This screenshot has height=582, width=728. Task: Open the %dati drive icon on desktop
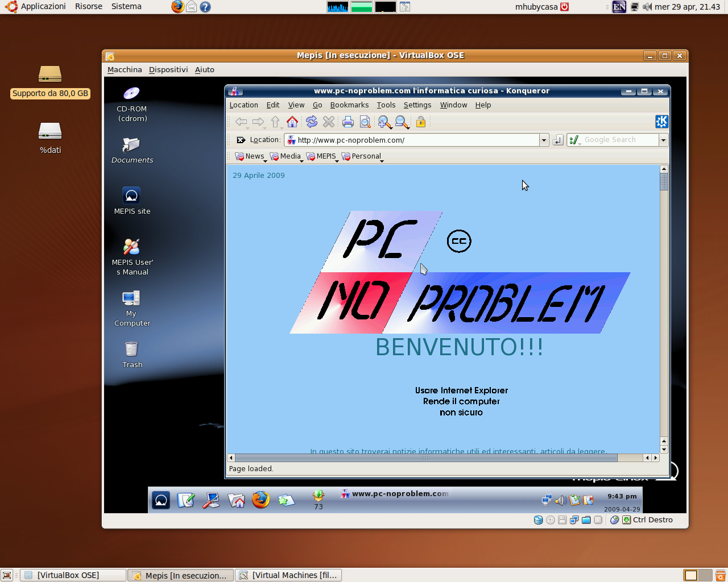(x=50, y=138)
